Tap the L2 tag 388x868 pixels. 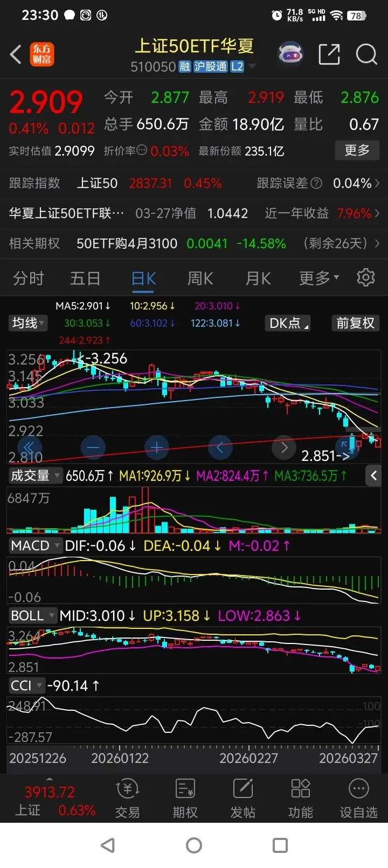pos(237,67)
